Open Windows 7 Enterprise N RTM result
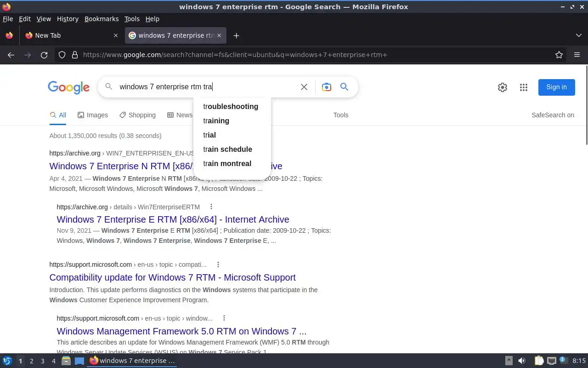Image resolution: width=588 pixels, height=368 pixels. coord(166,166)
